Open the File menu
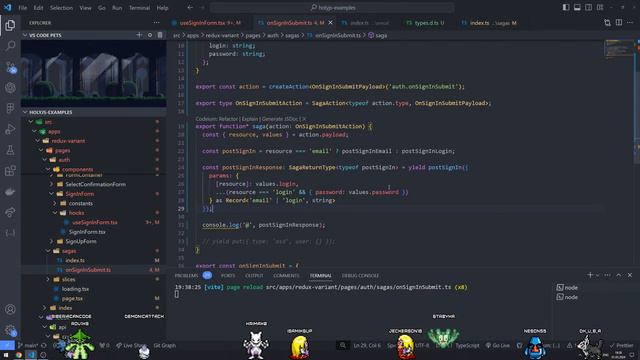The width and height of the screenshot is (640, 360). click(22, 8)
